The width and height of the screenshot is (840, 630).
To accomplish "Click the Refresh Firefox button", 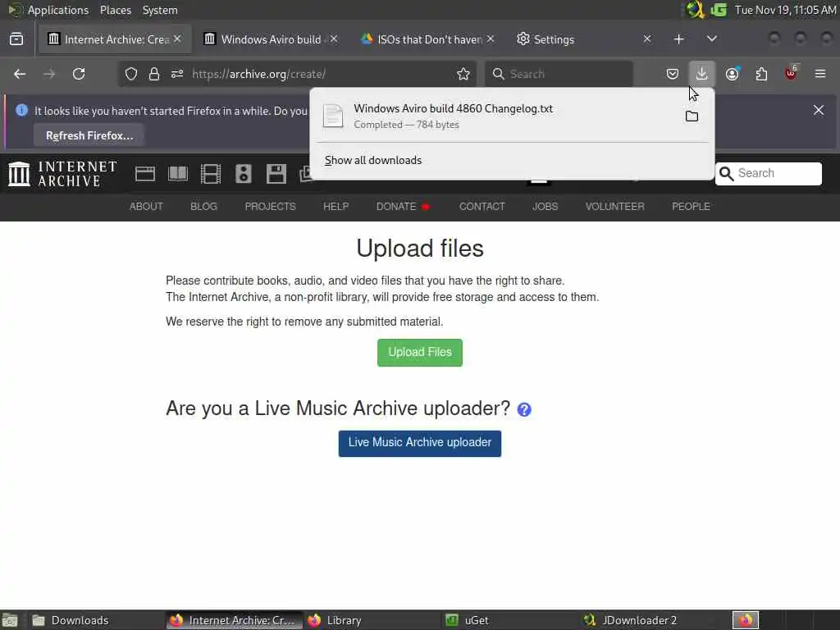I will coord(89,135).
